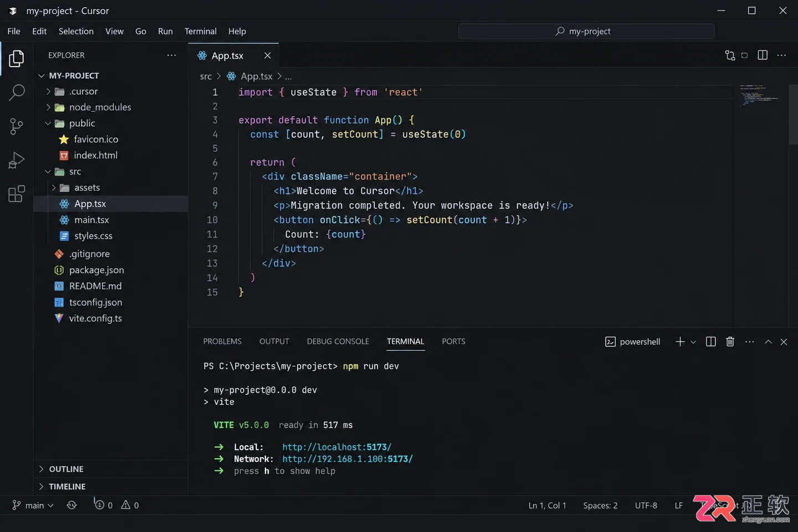The width and height of the screenshot is (798, 532).
Task: Open editor more actions ellipsis menu
Action: pos(781,55)
